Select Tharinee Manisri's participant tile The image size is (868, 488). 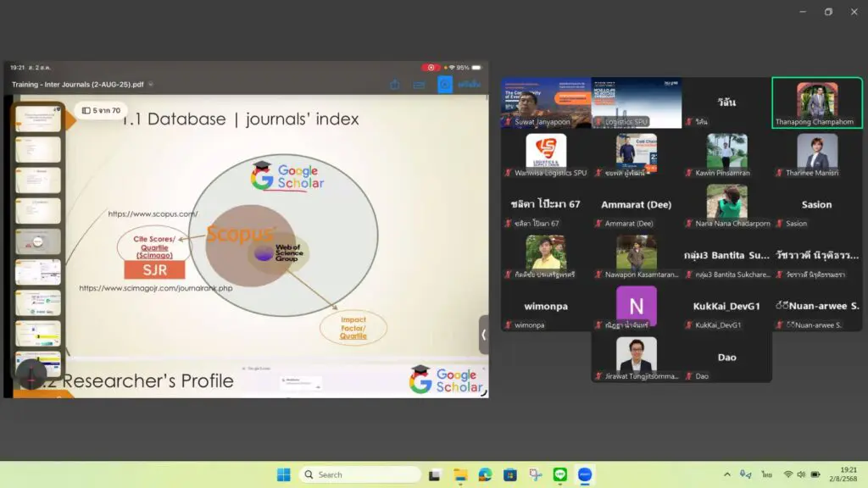click(817, 154)
